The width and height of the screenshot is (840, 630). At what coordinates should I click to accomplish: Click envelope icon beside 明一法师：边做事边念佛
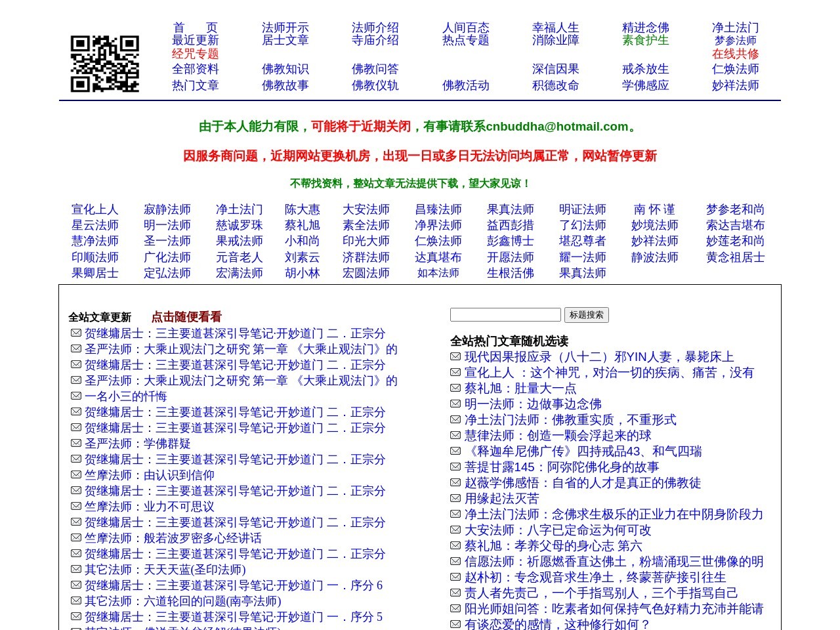(x=455, y=404)
